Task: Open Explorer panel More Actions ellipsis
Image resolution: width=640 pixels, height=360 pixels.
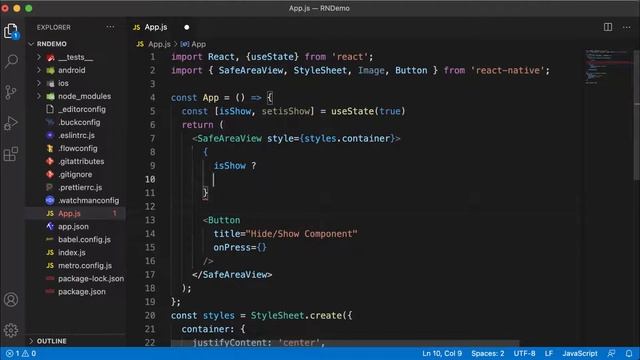Action: (x=110, y=27)
